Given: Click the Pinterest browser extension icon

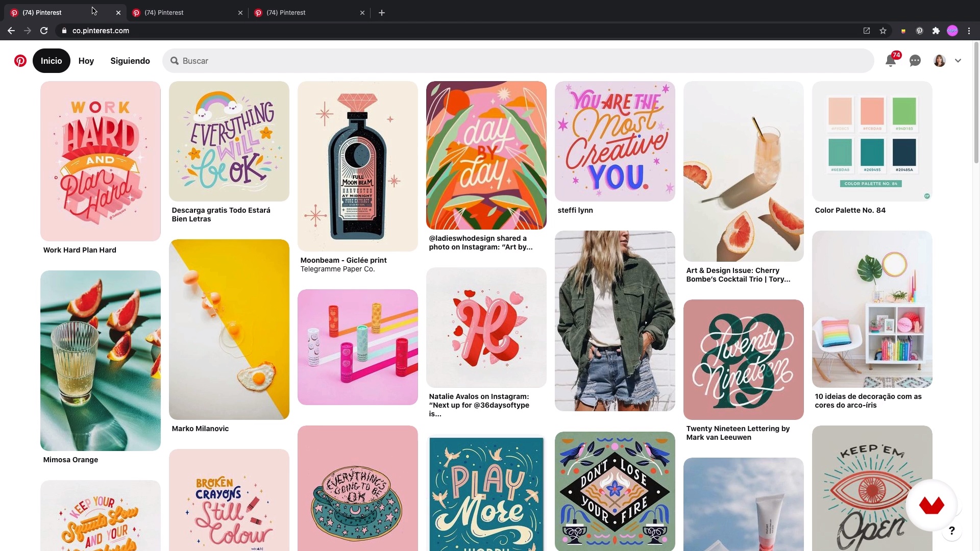Looking at the screenshot, I should click(919, 31).
